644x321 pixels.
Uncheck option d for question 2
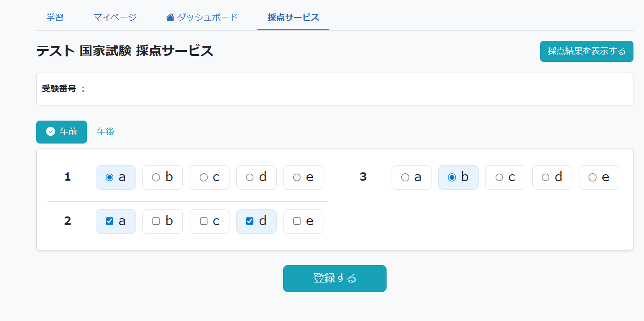pyautogui.click(x=256, y=221)
